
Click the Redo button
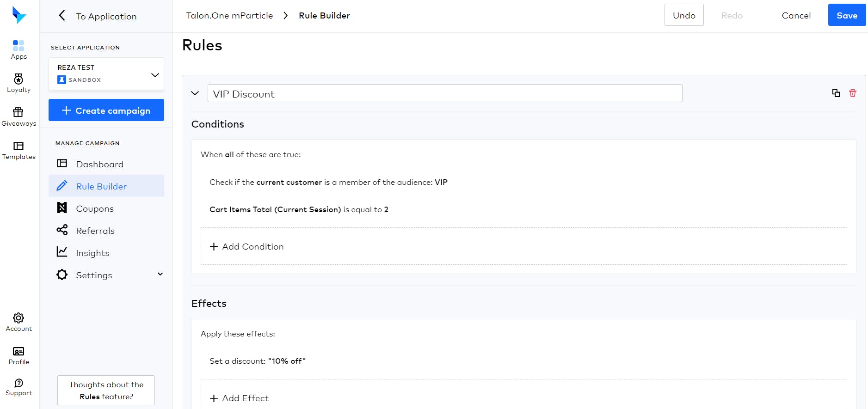click(732, 15)
